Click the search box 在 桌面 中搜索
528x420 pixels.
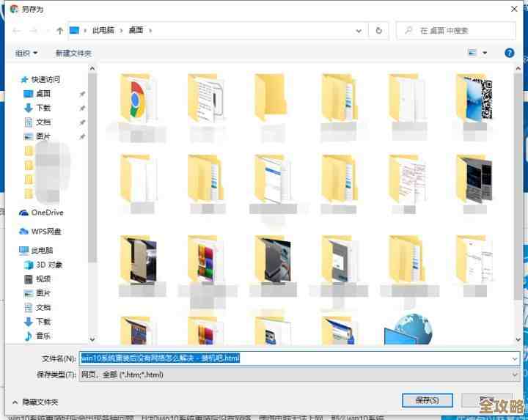(x=455, y=31)
